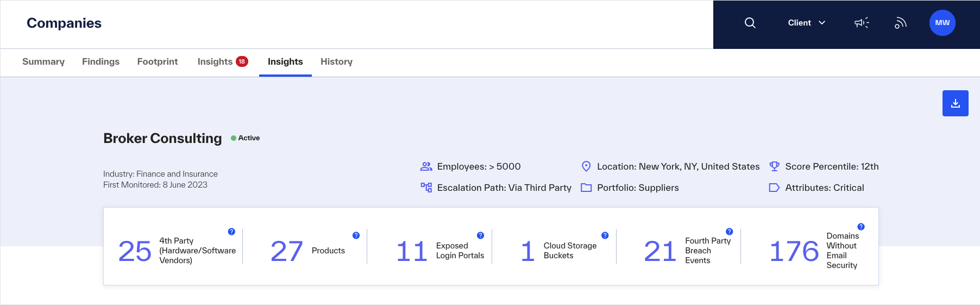Switch to the Footprint tab

point(158,62)
